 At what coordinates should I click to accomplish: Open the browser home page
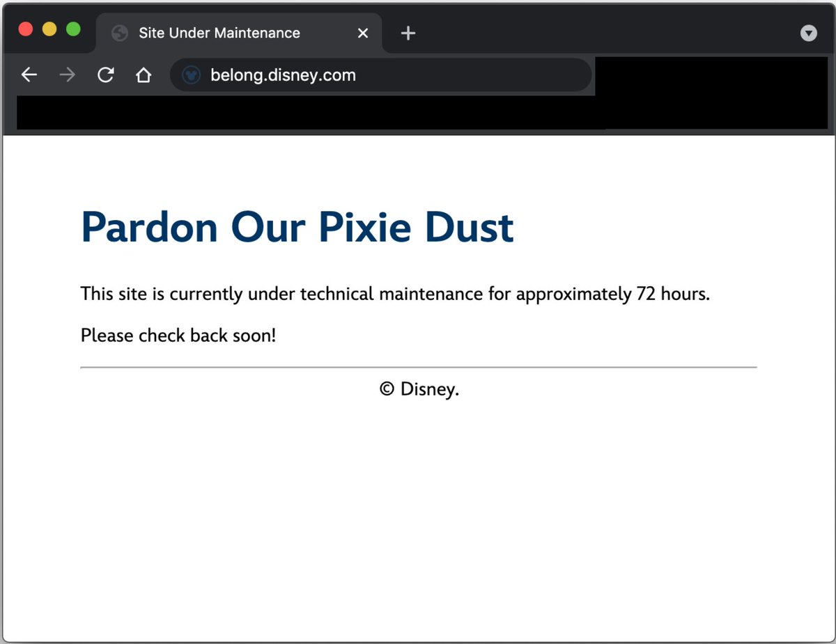click(144, 75)
